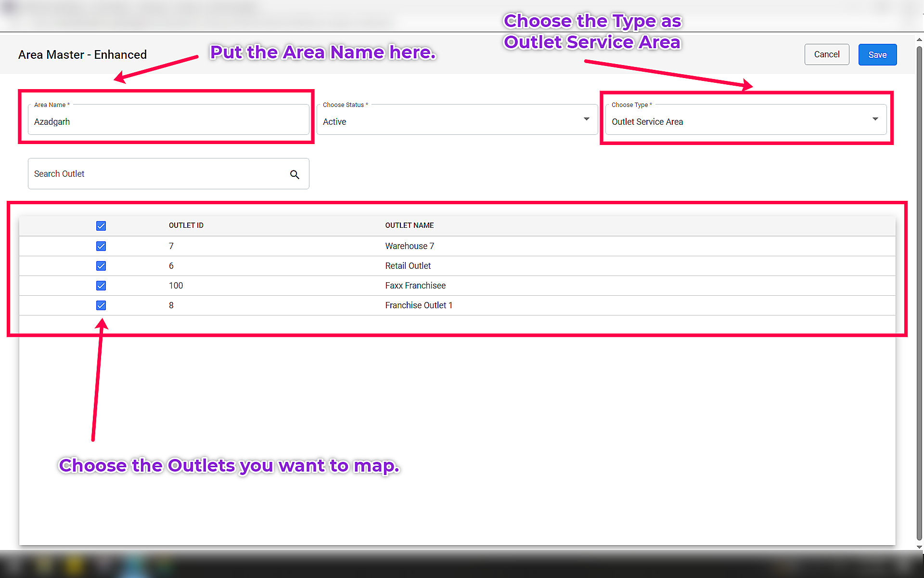Click the Choose Type dropdown arrow

pos(875,119)
